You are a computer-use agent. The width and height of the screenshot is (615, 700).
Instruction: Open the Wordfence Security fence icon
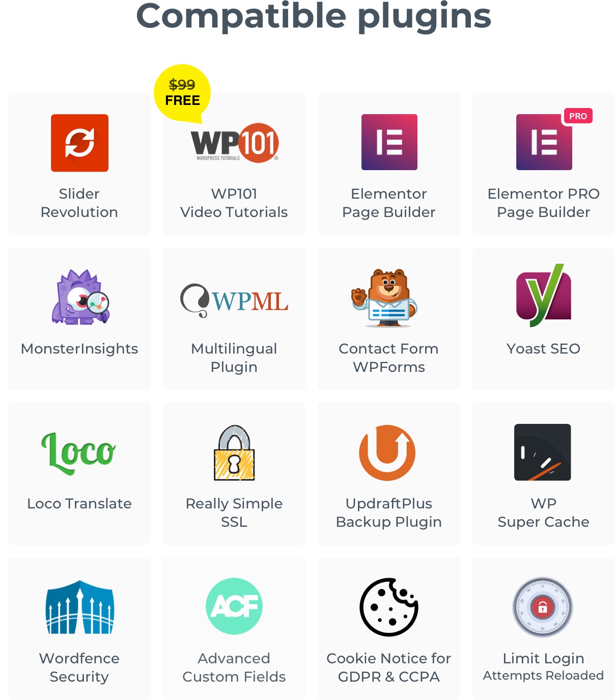pyautogui.click(x=80, y=607)
